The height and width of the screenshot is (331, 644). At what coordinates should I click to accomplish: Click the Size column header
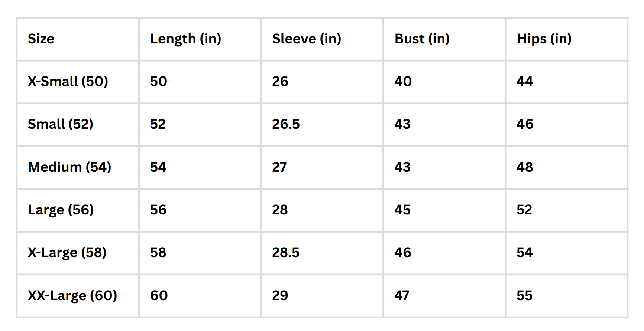(x=41, y=39)
